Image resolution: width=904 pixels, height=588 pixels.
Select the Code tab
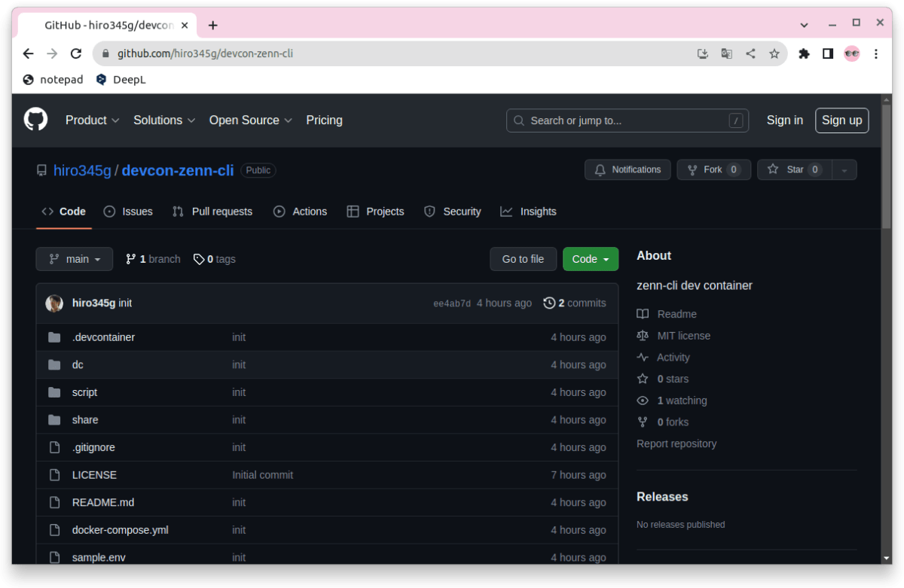point(64,212)
